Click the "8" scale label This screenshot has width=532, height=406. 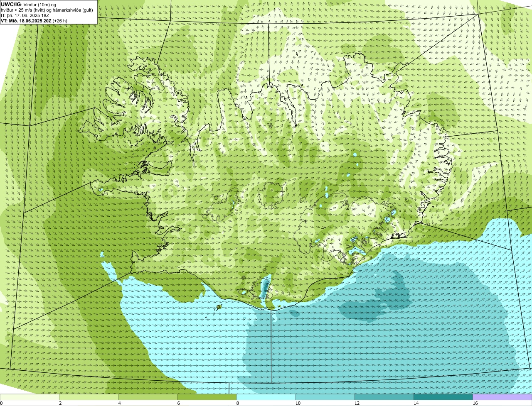pos(237,403)
